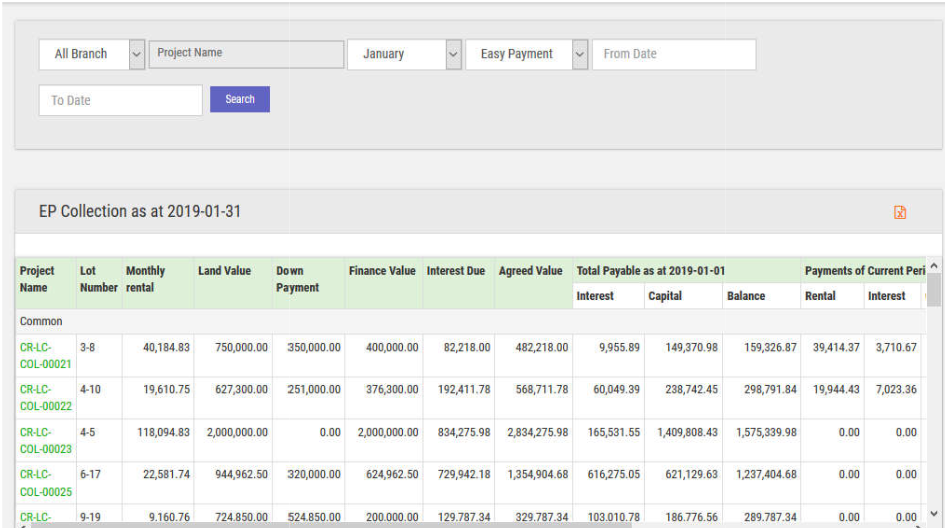The image size is (945, 528).
Task: Open project link CR-LC-COL-00021
Action: (45, 356)
